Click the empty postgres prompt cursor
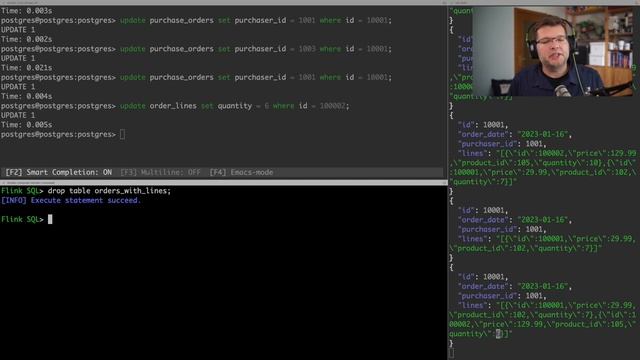The image size is (640, 360). click(122, 134)
